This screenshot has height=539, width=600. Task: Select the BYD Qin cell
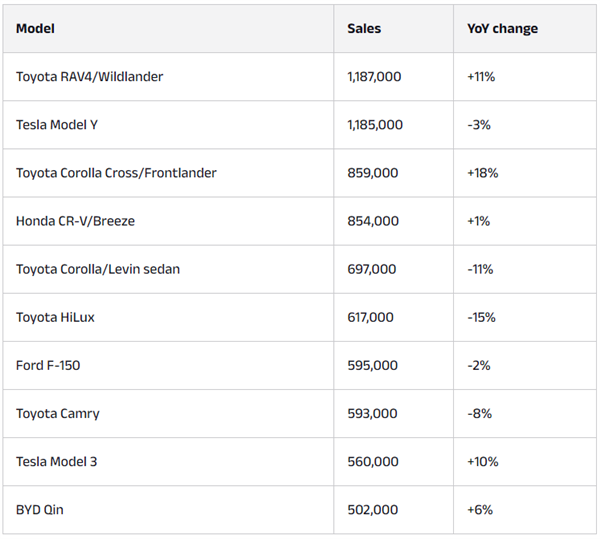[x=41, y=509]
